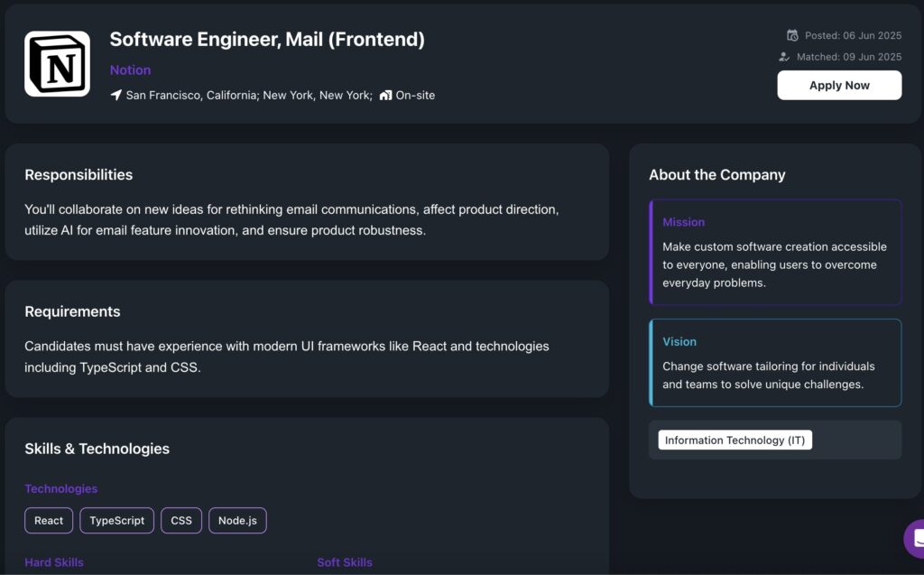Click the Hard Skills subheading
This screenshot has width=924, height=575.
[x=54, y=562]
